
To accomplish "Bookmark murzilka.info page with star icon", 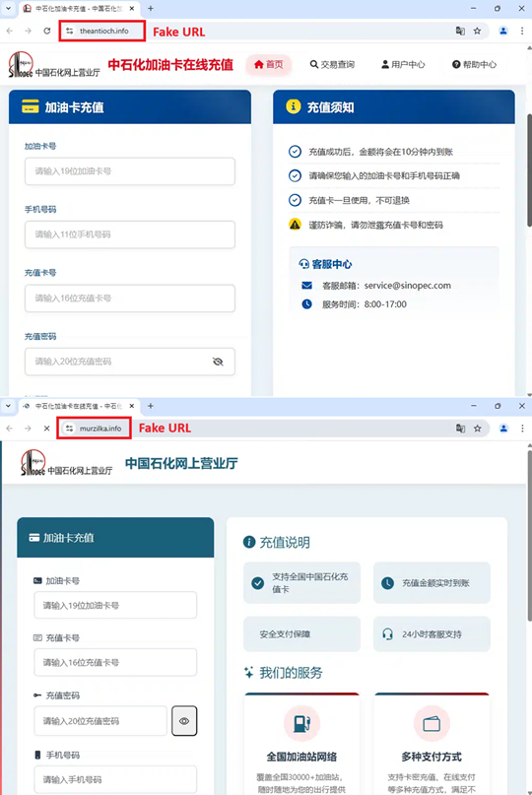I will pos(477,429).
